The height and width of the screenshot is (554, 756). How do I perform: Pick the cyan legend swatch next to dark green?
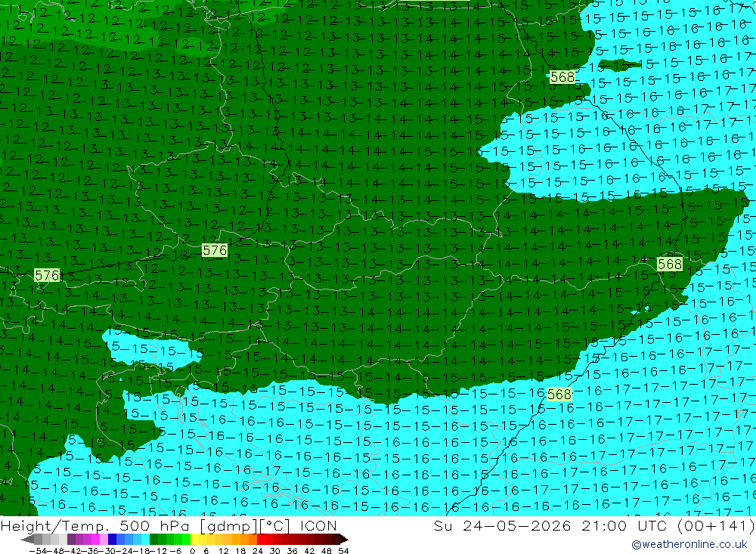point(144,539)
